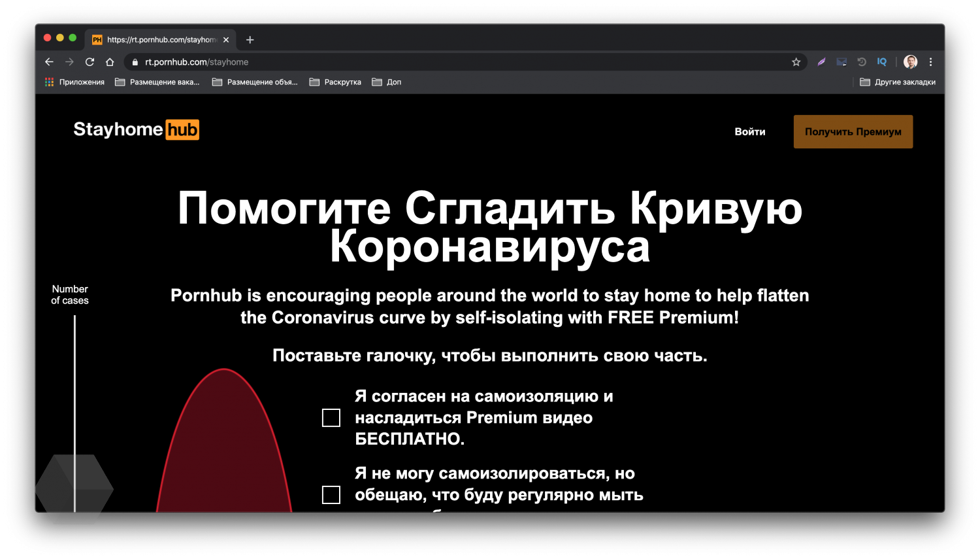
Task: Close the current browser tab
Action: pos(226,40)
